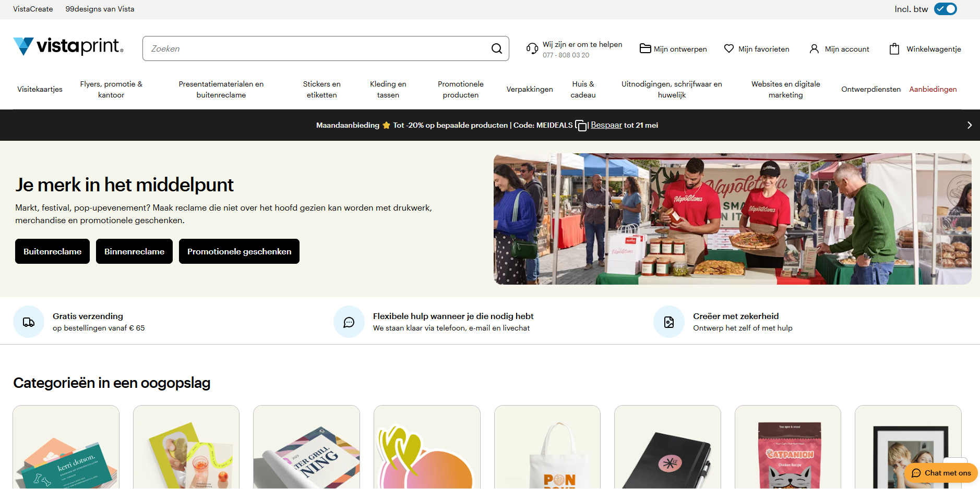The image size is (980, 489).
Task: Open the shopping bag cart icon
Action: [894, 48]
